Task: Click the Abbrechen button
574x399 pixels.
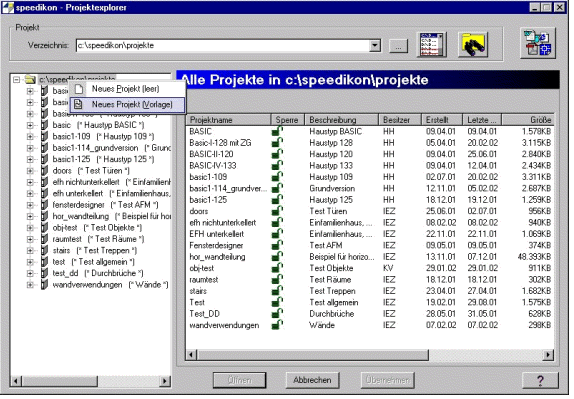Action: (x=312, y=380)
